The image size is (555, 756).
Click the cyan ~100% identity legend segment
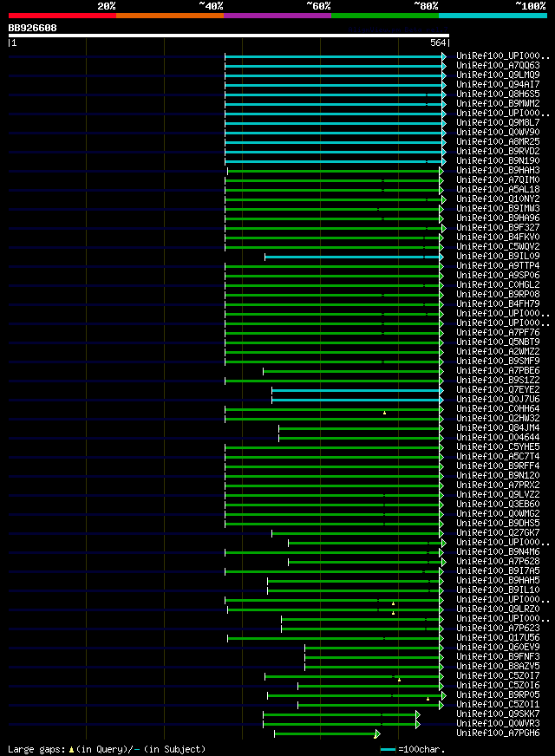click(493, 16)
